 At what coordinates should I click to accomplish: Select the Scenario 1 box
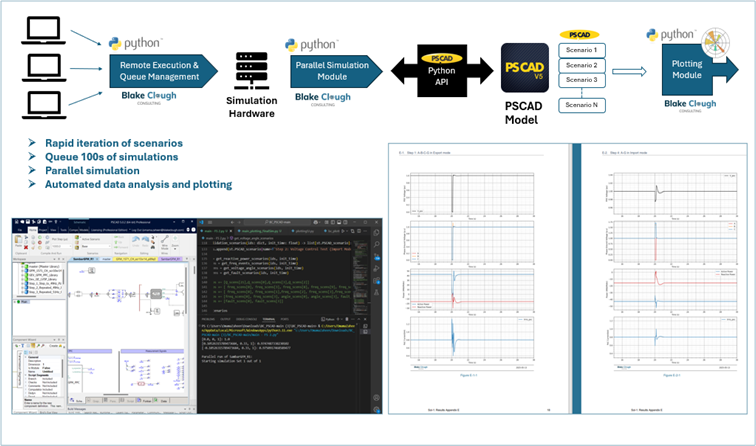tap(581, 50)
